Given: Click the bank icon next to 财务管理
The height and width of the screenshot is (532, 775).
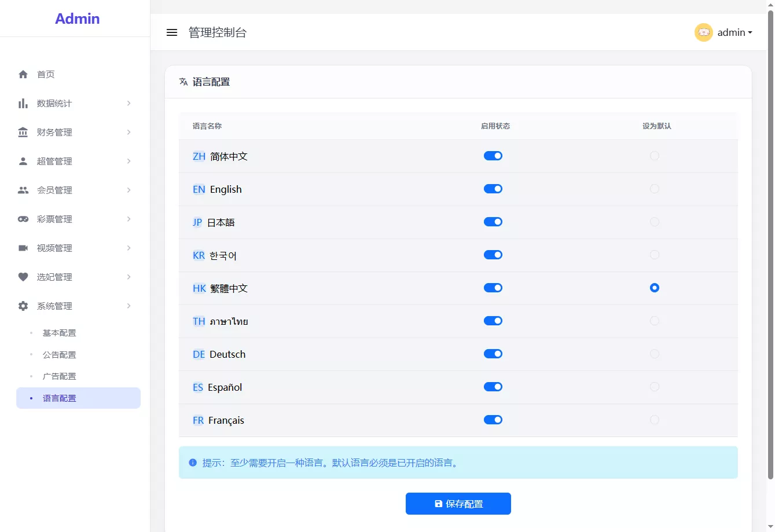Looking at the screenshot, I should coord(23,132).
